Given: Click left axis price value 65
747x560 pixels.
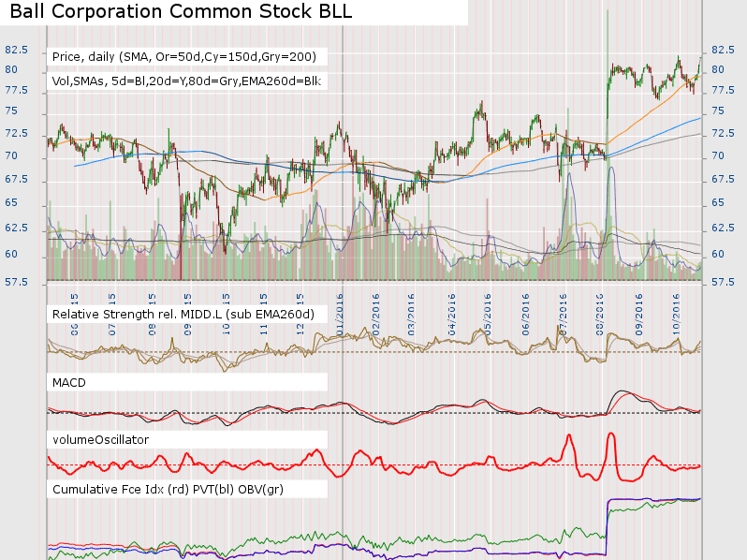Looking at the screenshot, I should [11, 202].
